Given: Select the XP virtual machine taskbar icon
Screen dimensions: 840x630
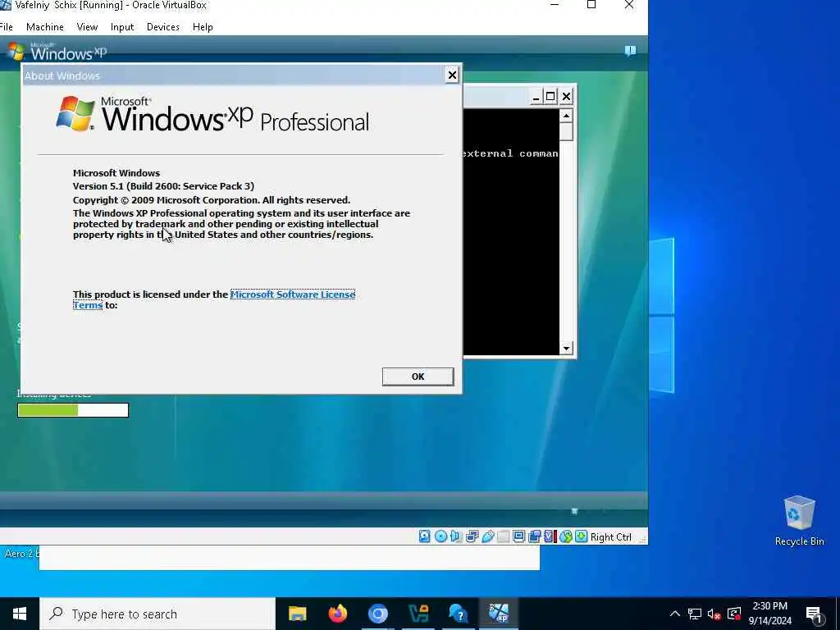Looking at the screenshot, I should (498, 614).
